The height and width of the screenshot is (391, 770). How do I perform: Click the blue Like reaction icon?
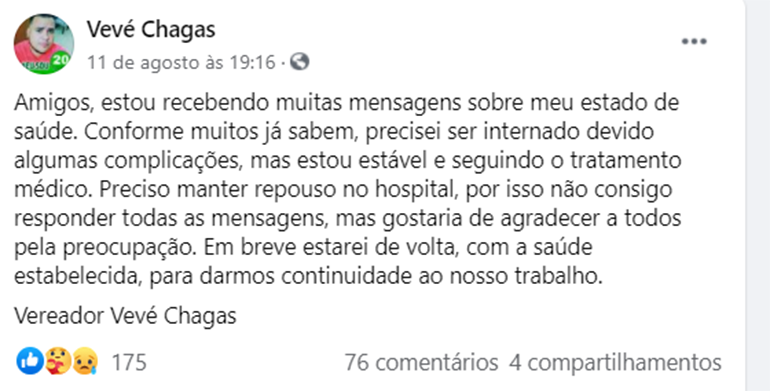coord(30,361)
